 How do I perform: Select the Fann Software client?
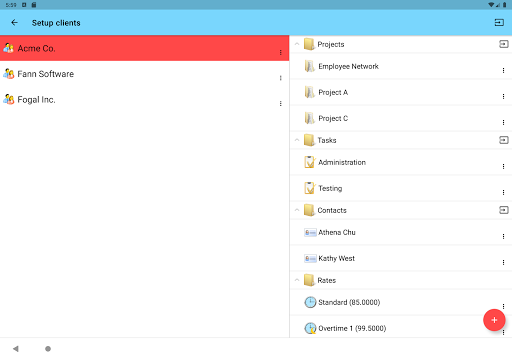tap(144, 74)
